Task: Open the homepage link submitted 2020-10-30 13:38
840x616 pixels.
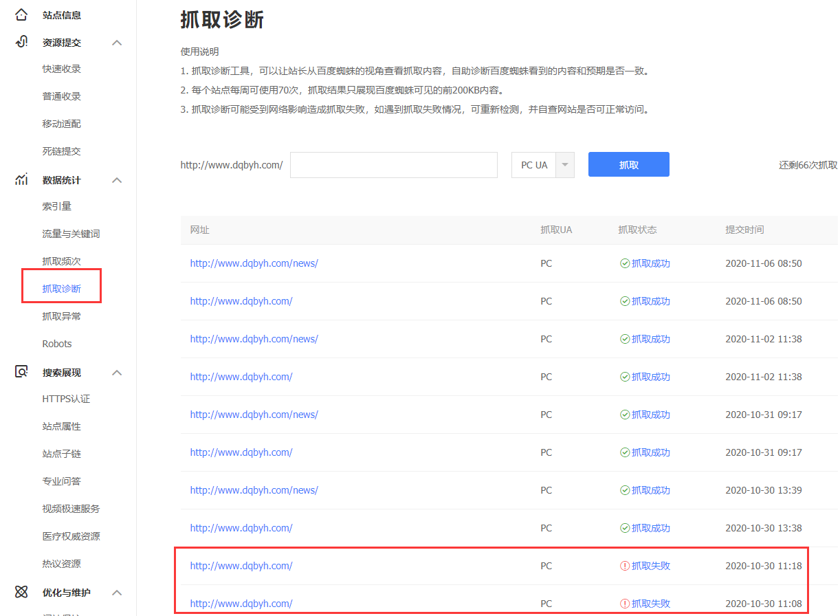Action: (x=241, y=528)
